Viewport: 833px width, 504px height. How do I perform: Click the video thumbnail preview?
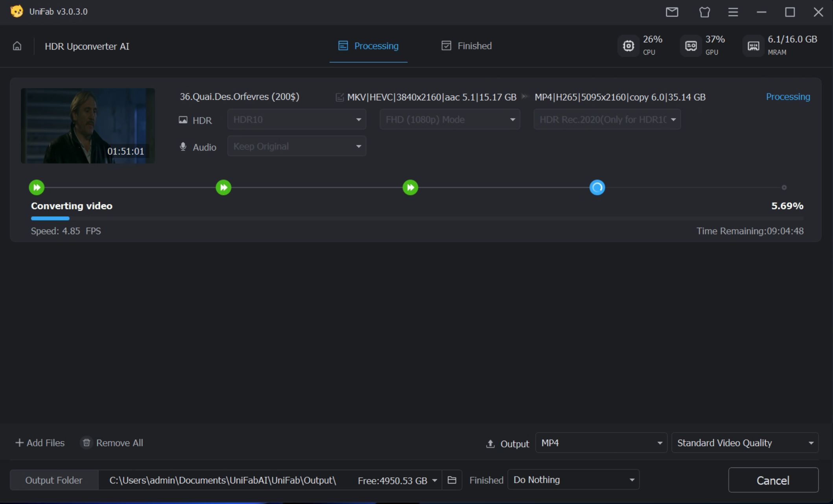88,126
